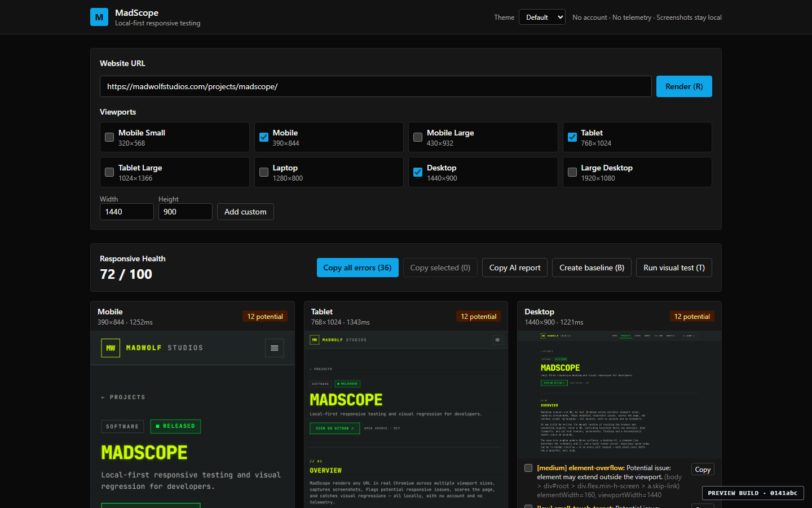Viewport: 812px width, 508px height.
Task: Enable the Laptop 1280×800 viewport
Action: [264, 172]
